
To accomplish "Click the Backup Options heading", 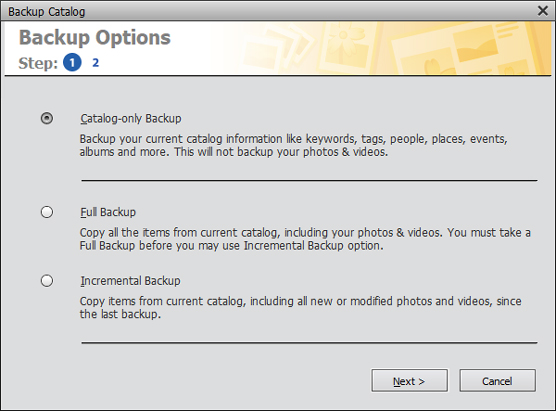I will click(95, 38).
